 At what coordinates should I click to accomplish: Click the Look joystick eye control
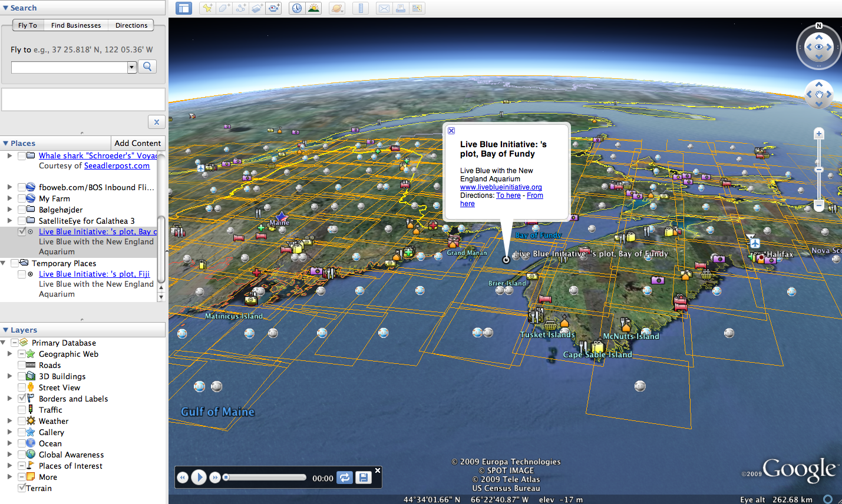[819, 47]
